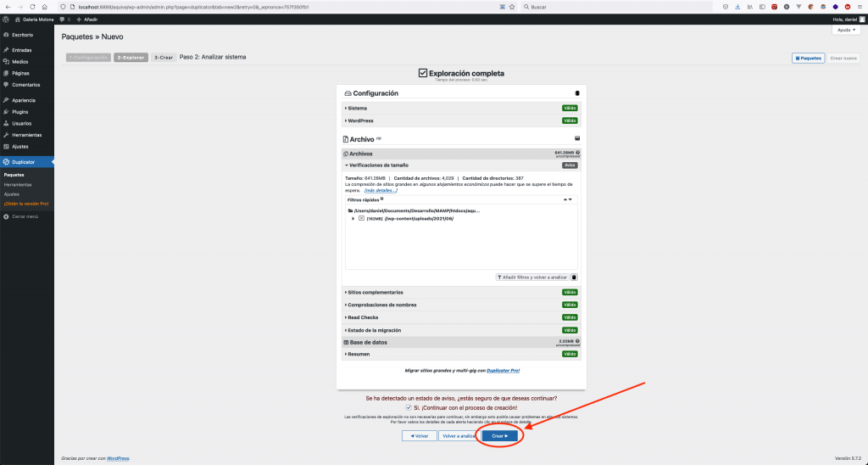Open the Ayuda help dropdown

[x=846, y=30]
